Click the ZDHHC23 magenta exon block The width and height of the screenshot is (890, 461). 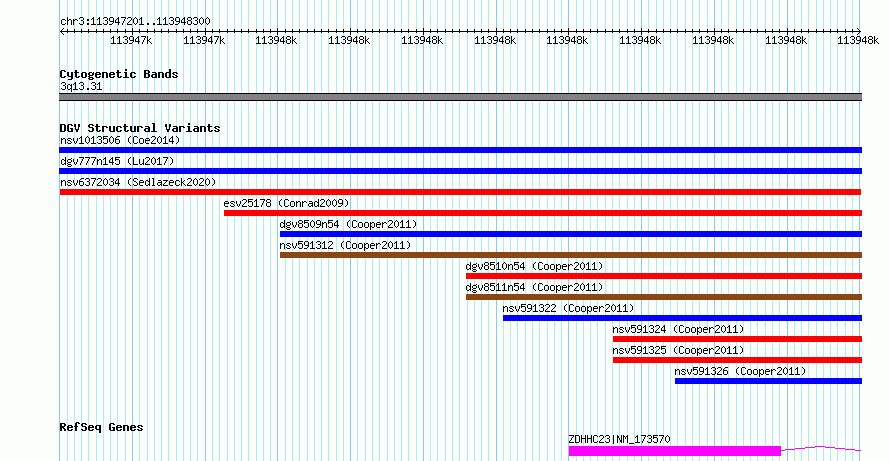675,451
